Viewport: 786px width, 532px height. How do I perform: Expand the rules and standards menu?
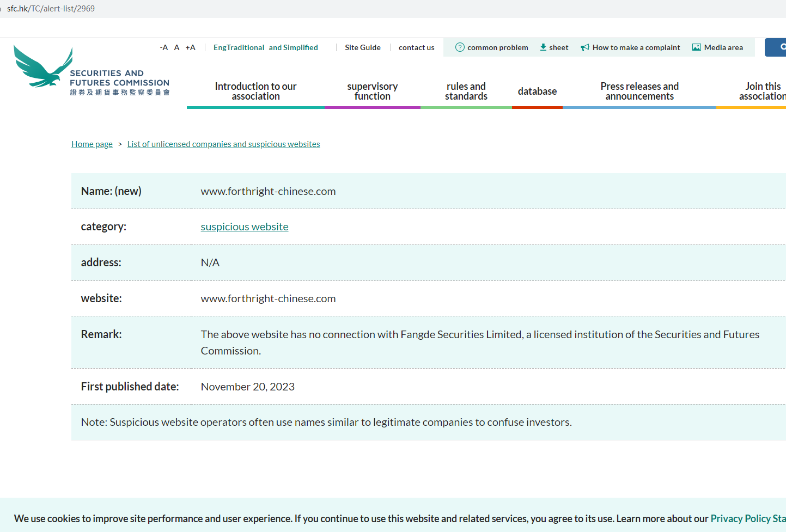pyautogui.click(x=466, y=91)
